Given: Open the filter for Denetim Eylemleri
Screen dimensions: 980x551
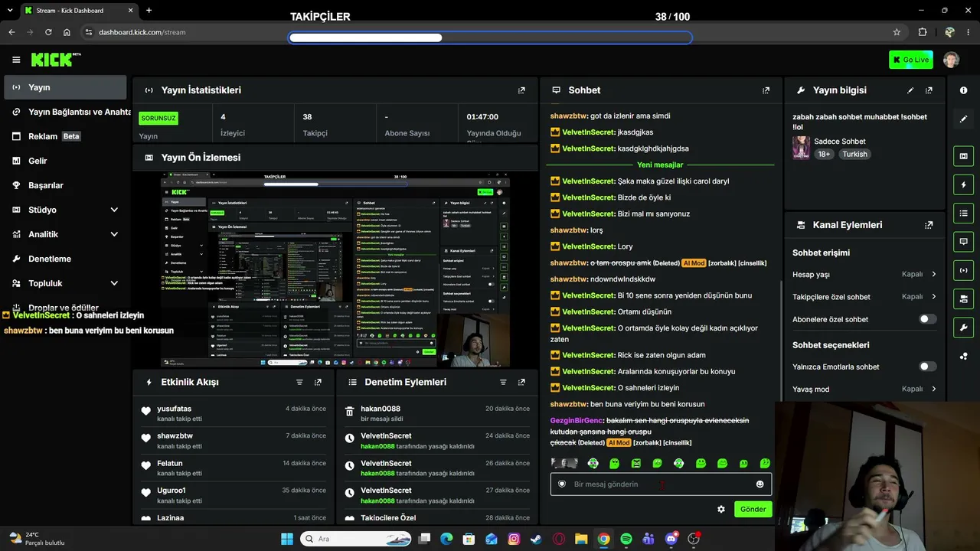Looking at the screenshot, I should tap(503, 382).
